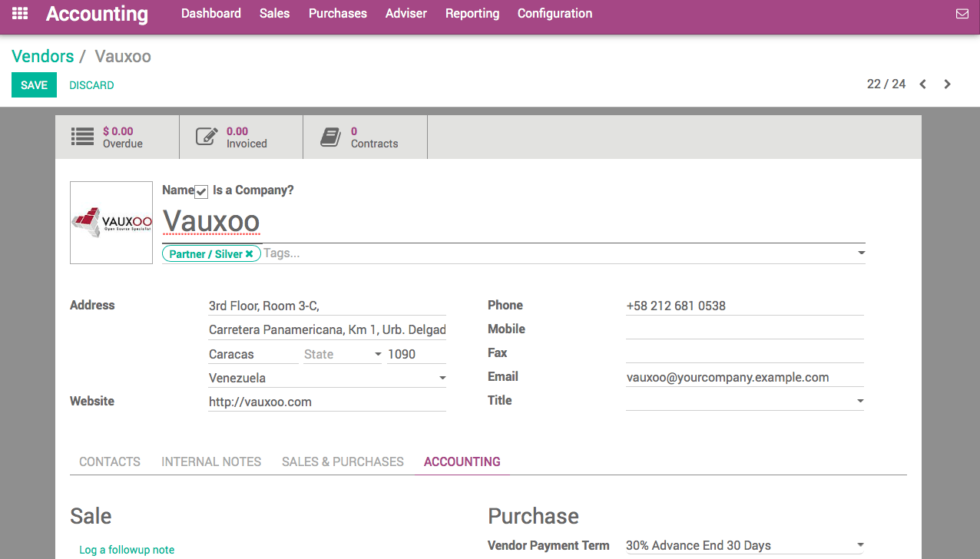Open the Vendor Payment Term dropdown
This screenshot has width=980, height=559.
(x=859, y=545)
